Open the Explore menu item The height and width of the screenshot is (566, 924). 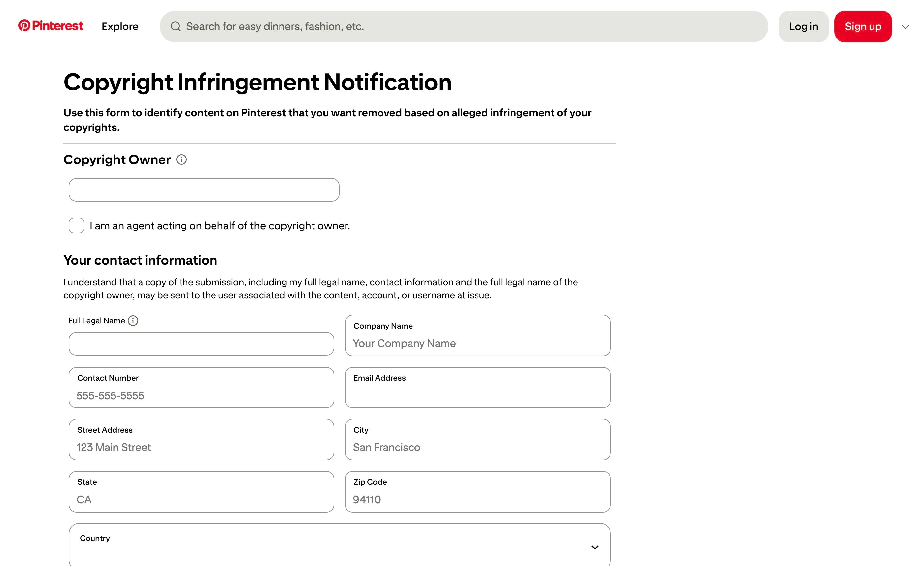click(x=120, y=26)
